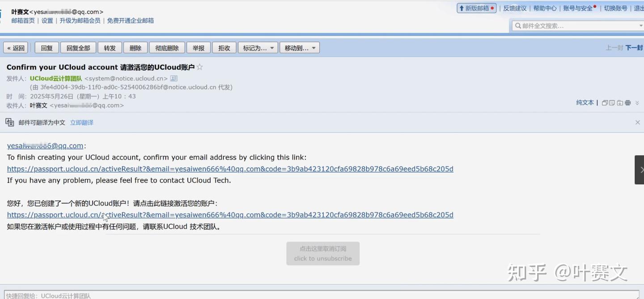Click the 返回 button
The width and height of the screenshot is (644, 299).
click(x=16, y=48)
